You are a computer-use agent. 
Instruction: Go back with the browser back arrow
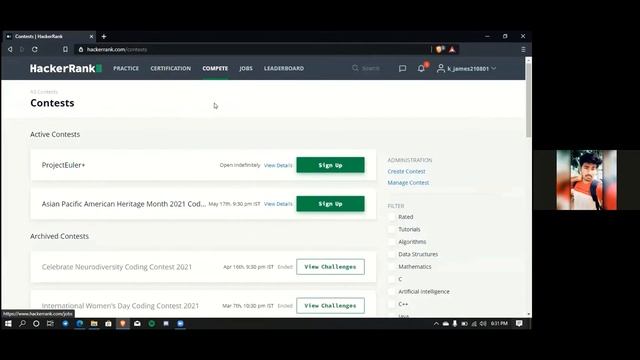[10, 49]
